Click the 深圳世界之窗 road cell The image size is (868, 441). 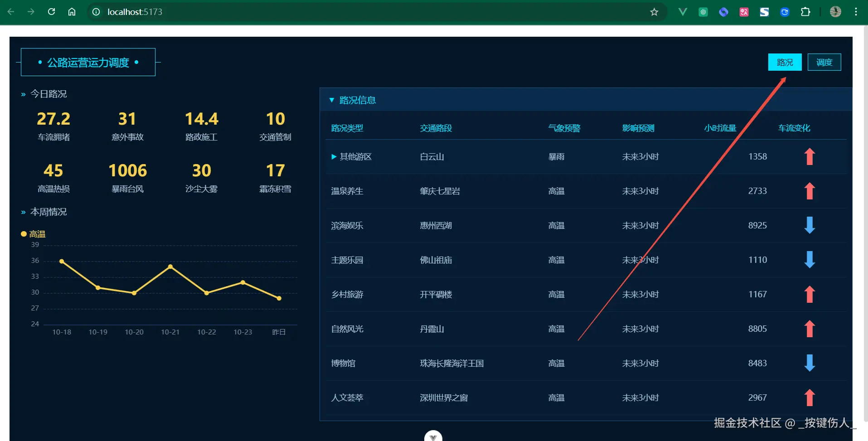444,398
